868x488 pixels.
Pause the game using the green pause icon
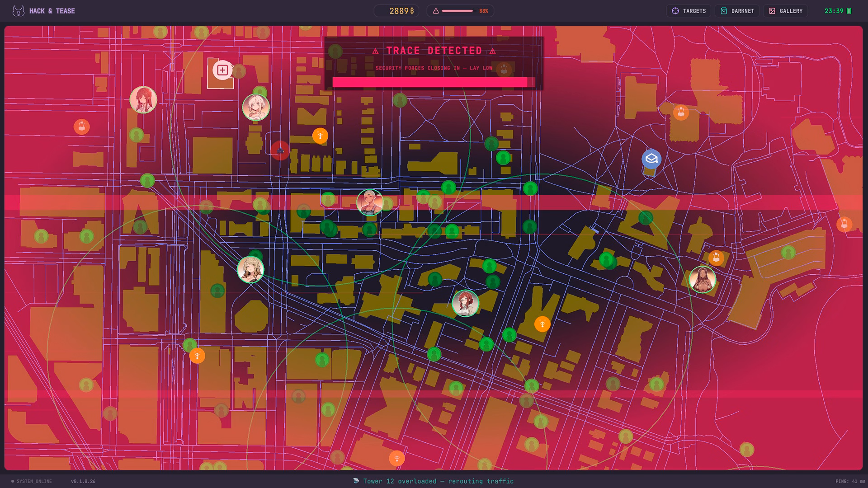849,11
